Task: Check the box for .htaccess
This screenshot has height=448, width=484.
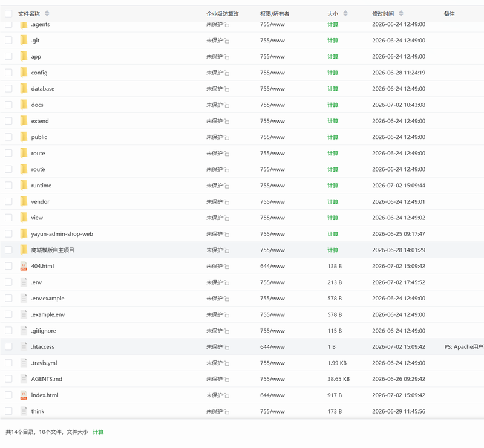Action: click(x=8, y=346)
